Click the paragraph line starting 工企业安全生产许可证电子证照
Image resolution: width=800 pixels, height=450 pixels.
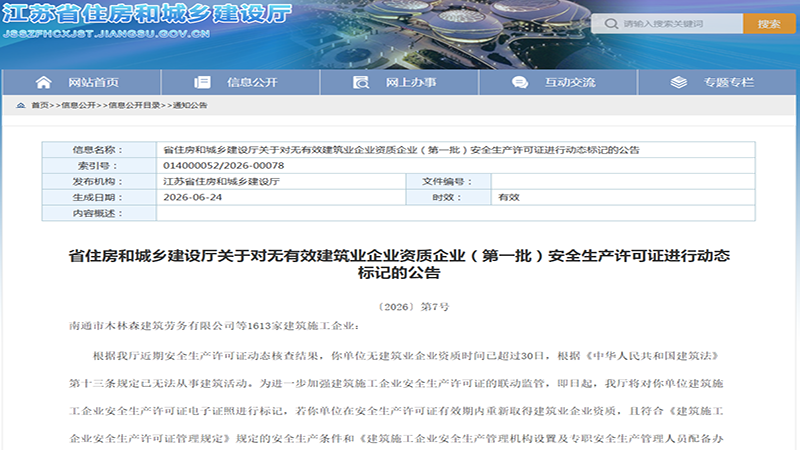[x=396, y=411]
